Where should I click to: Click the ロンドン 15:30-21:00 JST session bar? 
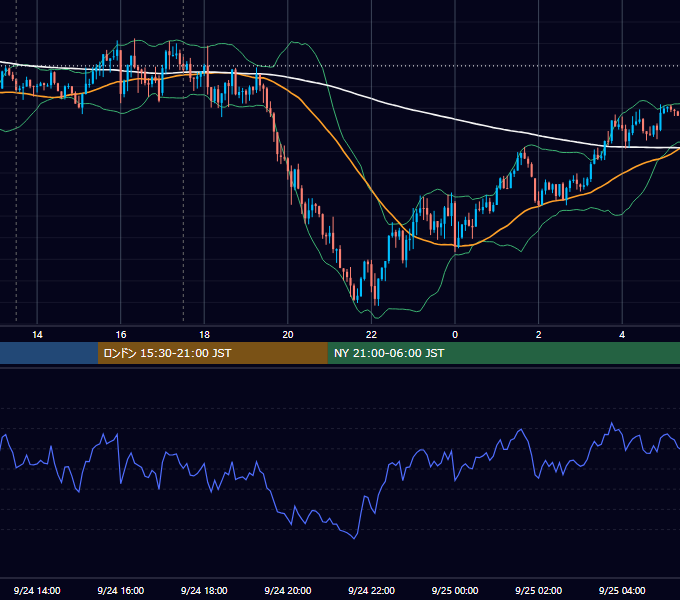[x=212, y=353]
